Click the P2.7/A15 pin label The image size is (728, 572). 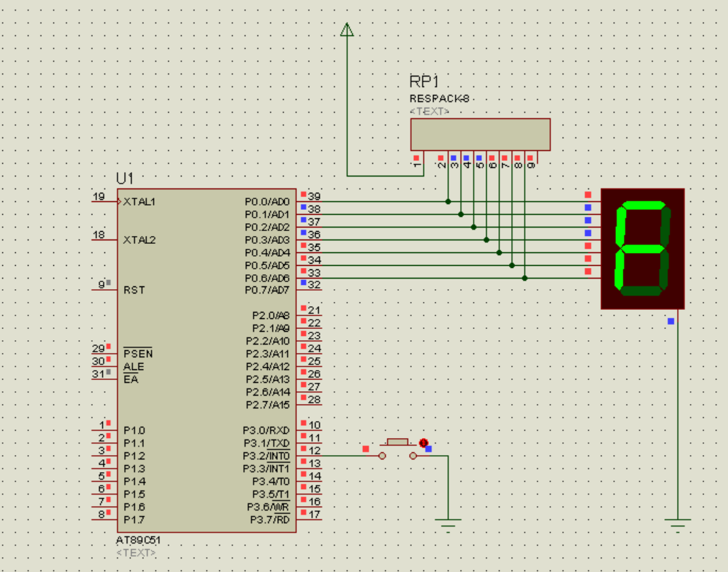pyautogui.click(x=268, y=405)
